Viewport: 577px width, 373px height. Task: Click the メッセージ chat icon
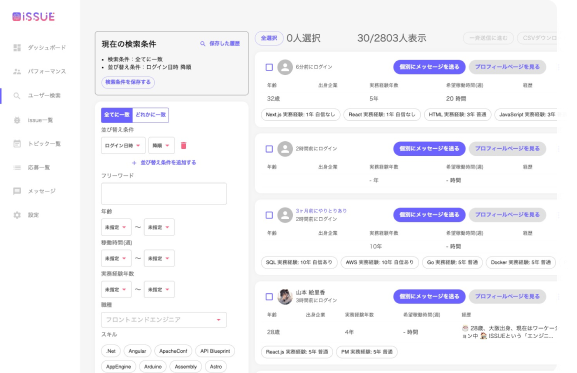click(x=17, y=191)
